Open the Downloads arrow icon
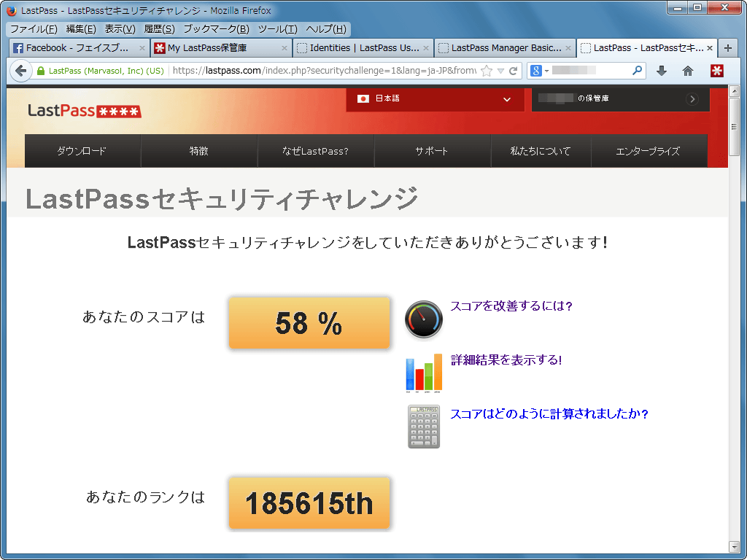The image size is (747, 560). coord(661,71)
